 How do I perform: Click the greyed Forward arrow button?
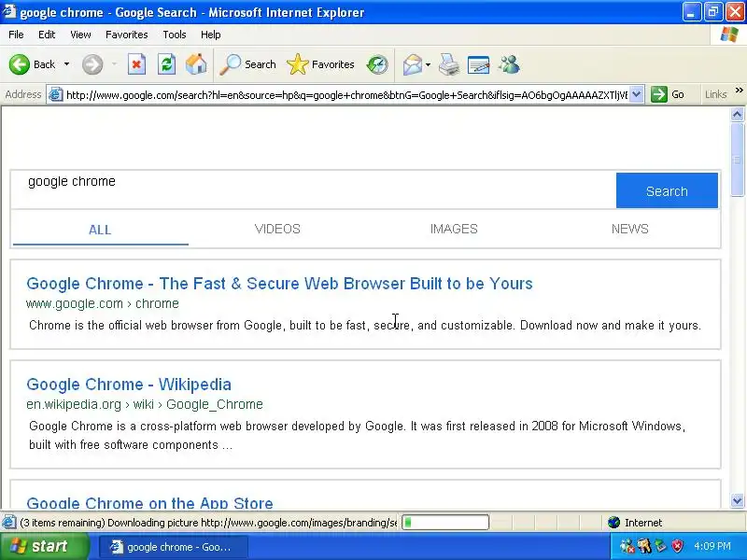[x=92, y=64]
